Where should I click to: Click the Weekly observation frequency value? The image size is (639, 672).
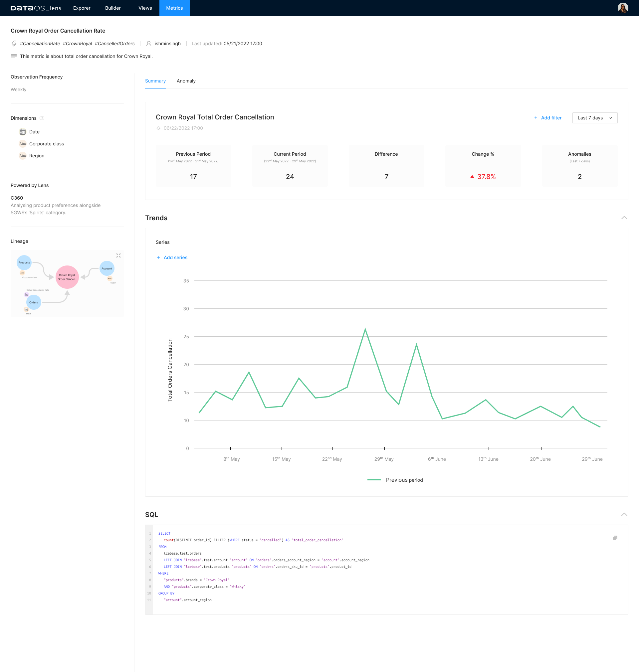[18, 89]
